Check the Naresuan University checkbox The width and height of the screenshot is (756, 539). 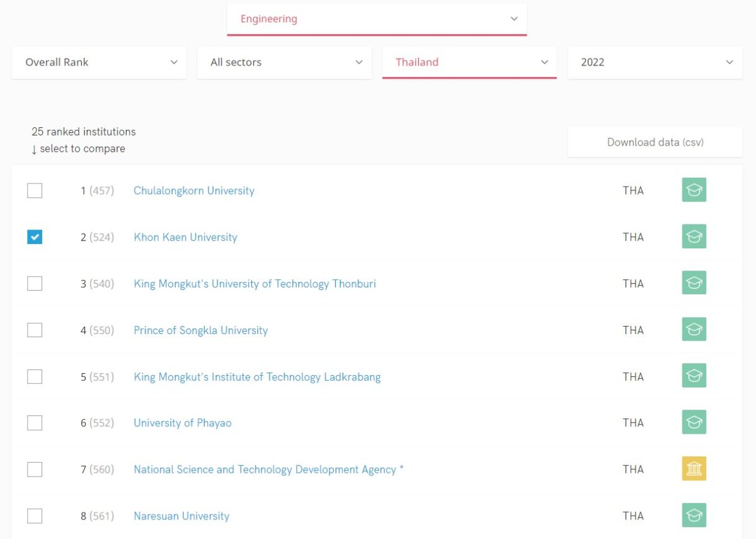point(35,516)
